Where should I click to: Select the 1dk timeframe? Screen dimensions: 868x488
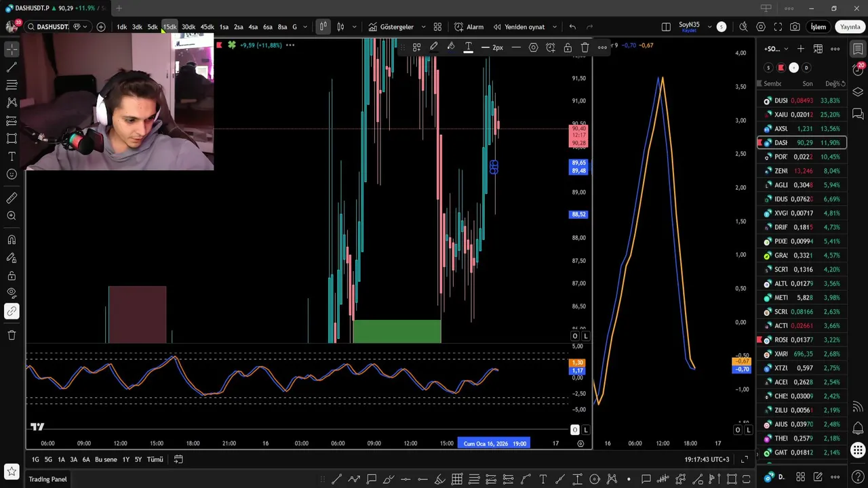pos(121,27)
